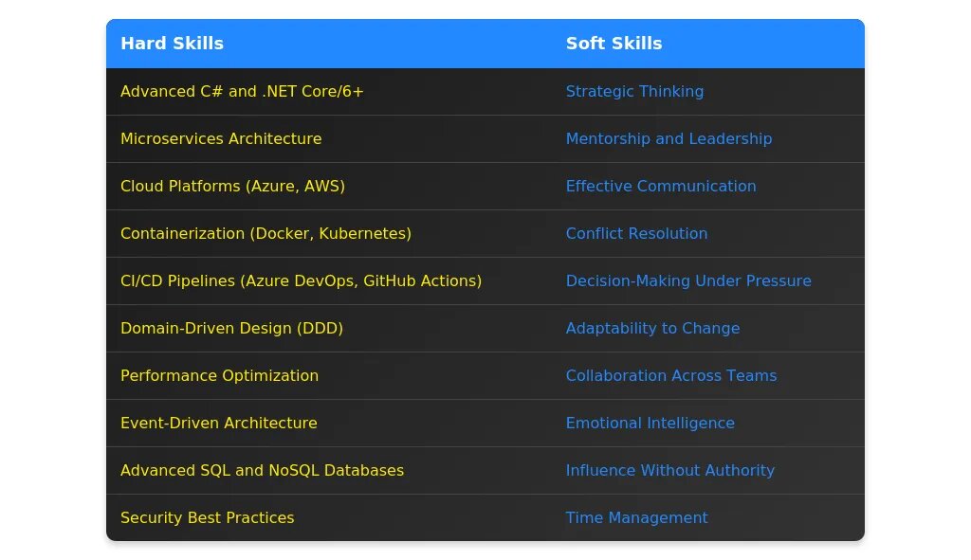Select the Performance Optimization entry

[x=219, y=376]
